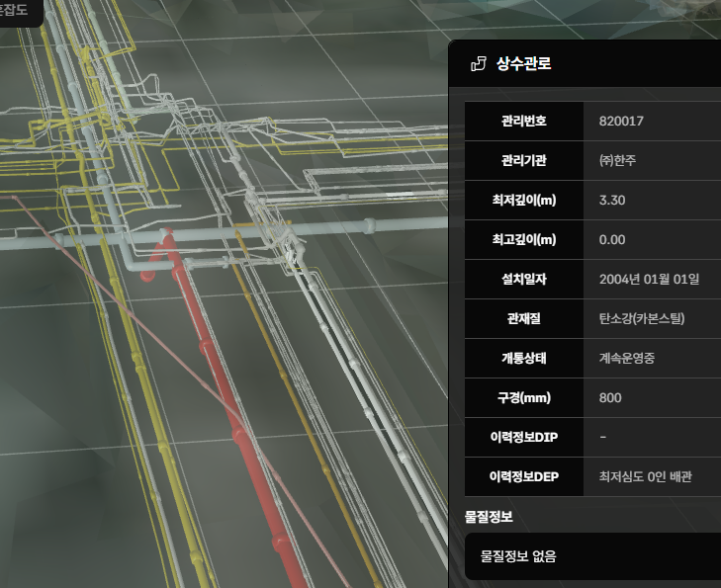This screenshot has width=721, height=588.
Task: Select the 이력정보DIP label cell
Action: point(524,437)
